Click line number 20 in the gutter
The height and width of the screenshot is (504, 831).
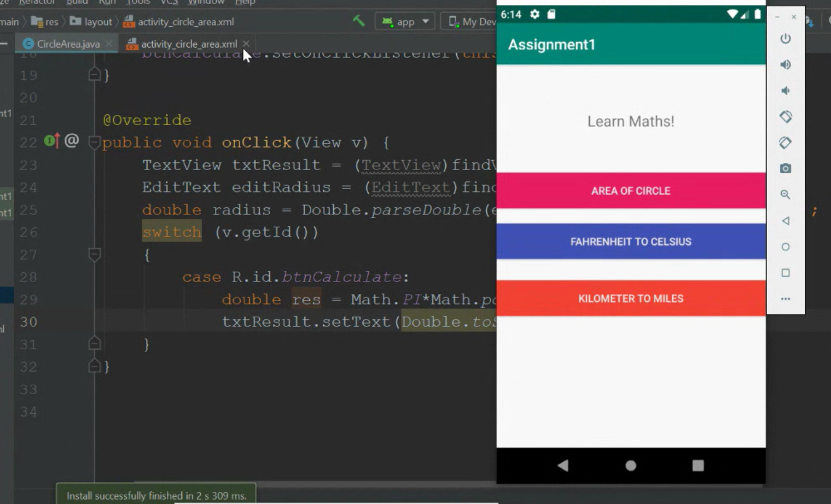(x=28, y=98)
